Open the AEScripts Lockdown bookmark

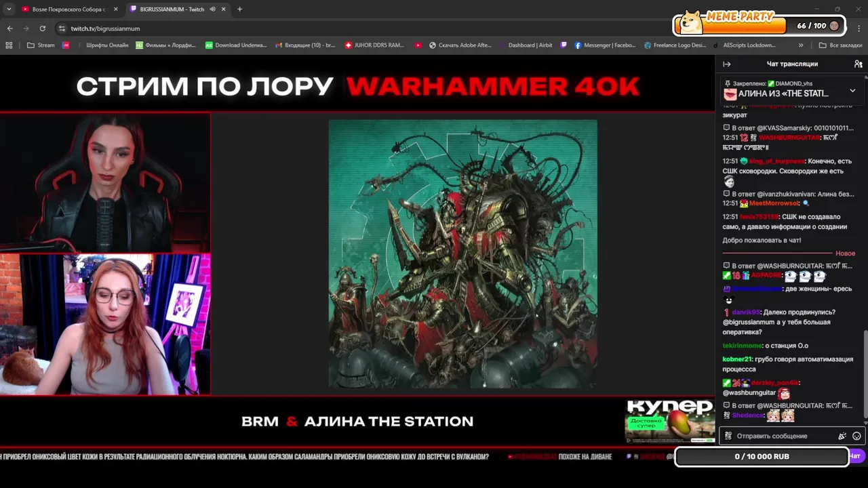[744, 45]
